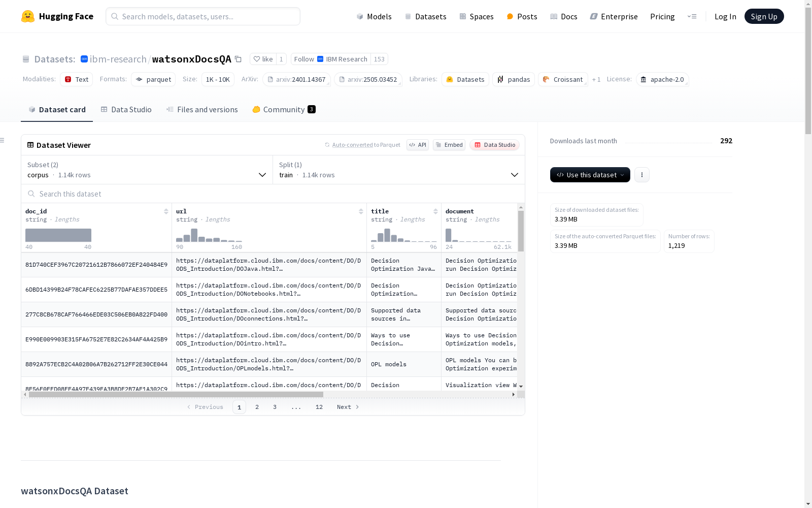Open Docs in top navigation
812x508 pixels.
pyautogui.click(x=564, y=16)
